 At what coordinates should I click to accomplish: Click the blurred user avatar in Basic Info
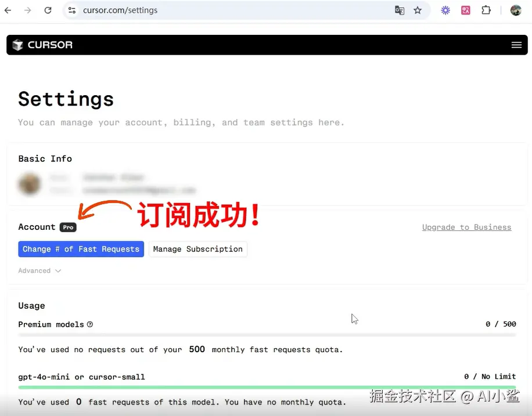click(x=29, y=184)
